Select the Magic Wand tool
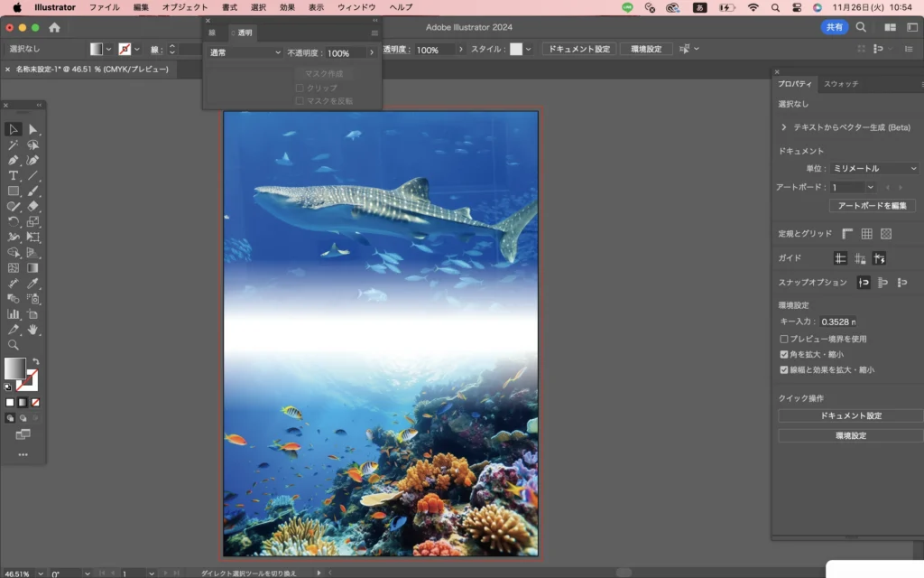 pos(14,144)
